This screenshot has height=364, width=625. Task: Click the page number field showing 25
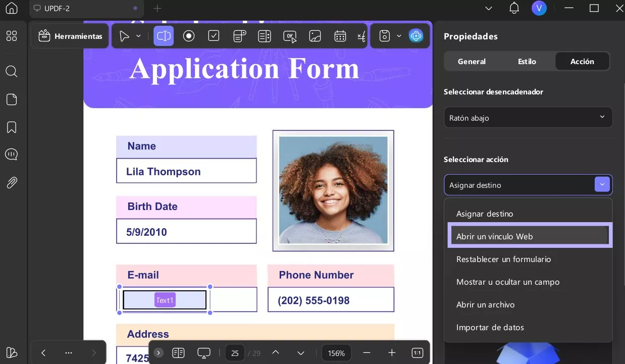coord(235,353)
